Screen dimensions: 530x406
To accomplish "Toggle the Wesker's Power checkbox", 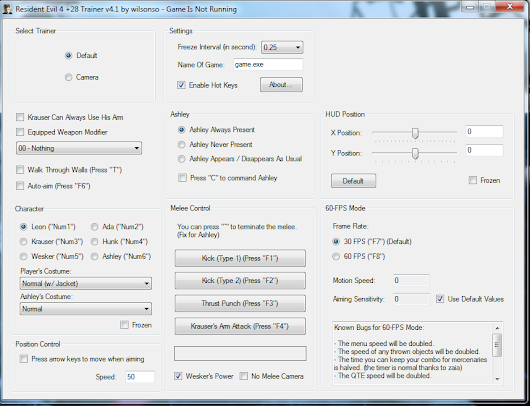I will tap(178, 376).
